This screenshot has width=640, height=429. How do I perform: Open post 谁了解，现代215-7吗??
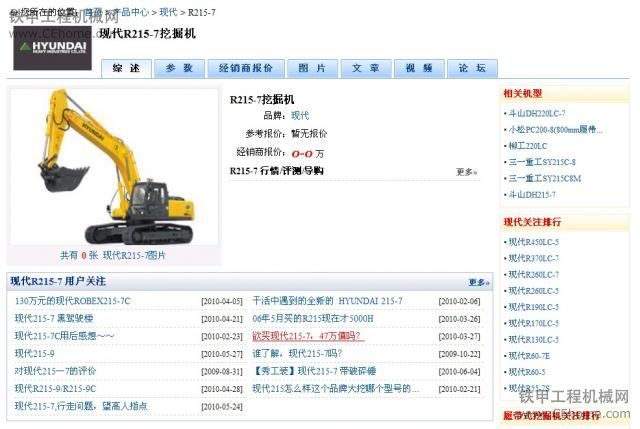(297, 353)
